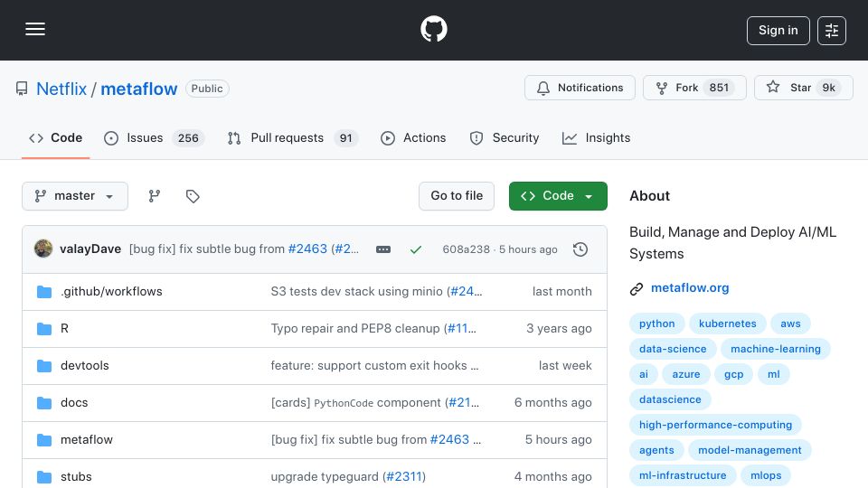Screen dimensions: 868x488
Task: Select the agents topic tag
Action: (x=656, y=450)
